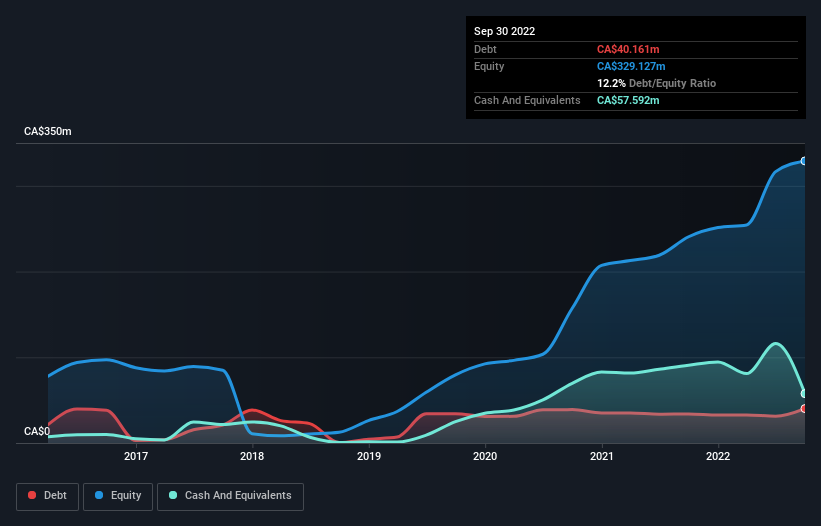
Task: Click the 12.2% Debt/Equity Ratio text
Action: click(x=656, y=83)
